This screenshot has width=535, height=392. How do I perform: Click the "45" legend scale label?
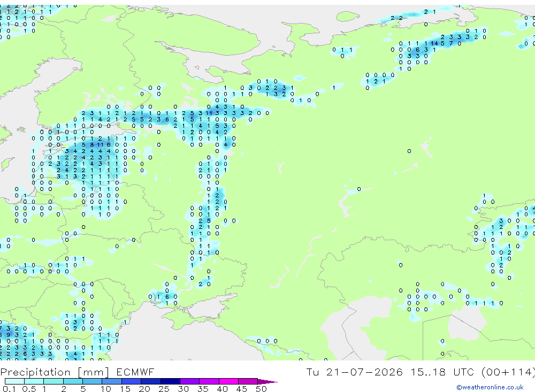pos(242,389)
